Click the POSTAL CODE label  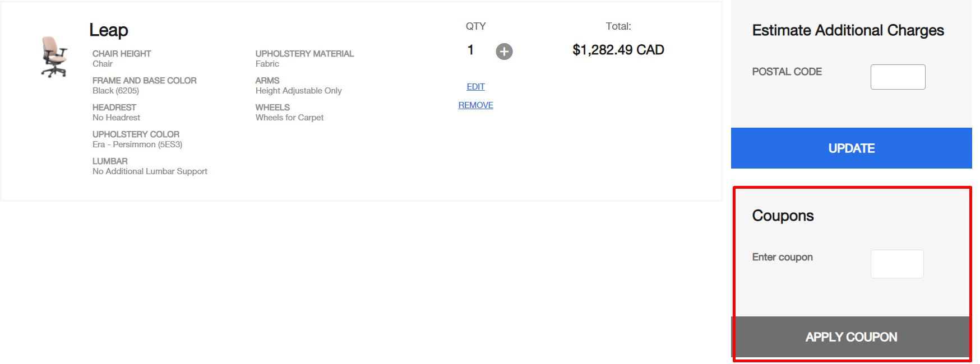click(787, 72)
